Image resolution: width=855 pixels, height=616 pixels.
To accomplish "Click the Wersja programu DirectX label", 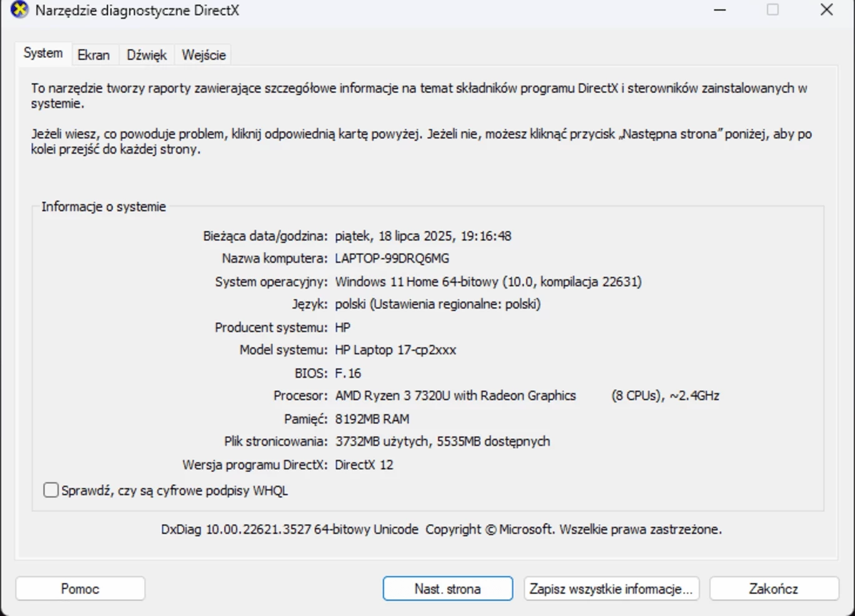I will click(x=255, y=464).
